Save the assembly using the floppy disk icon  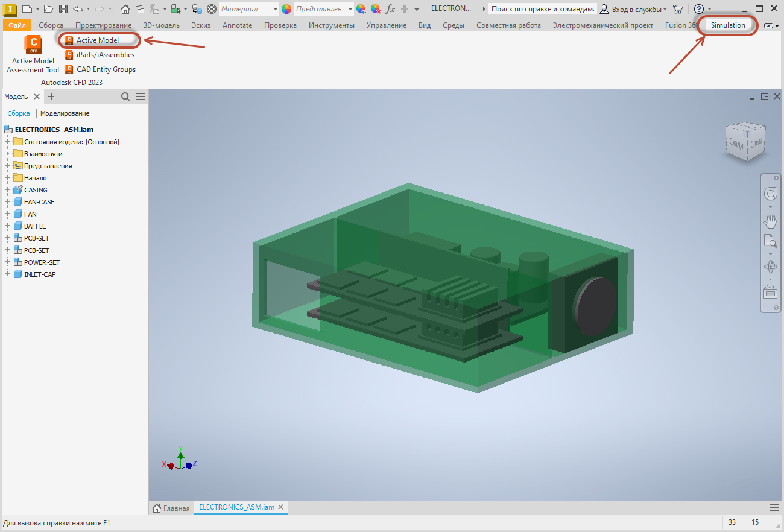click(63, 9)
